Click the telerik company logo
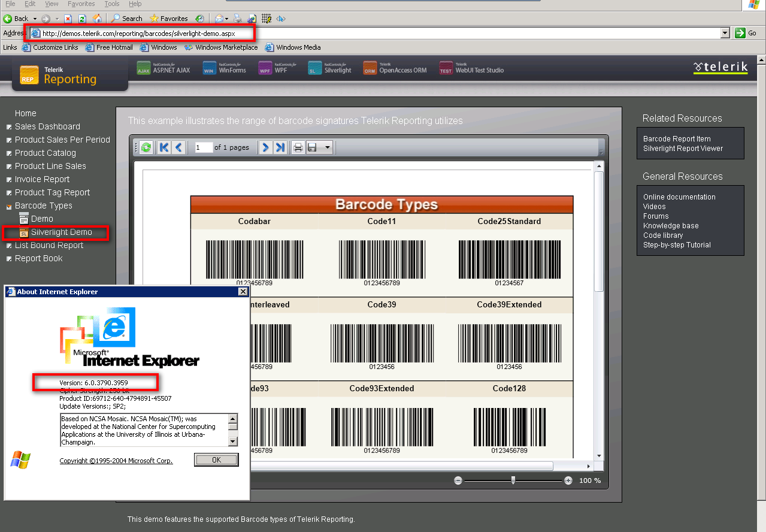This screenshot has width=766, height=532. [720, 67]
